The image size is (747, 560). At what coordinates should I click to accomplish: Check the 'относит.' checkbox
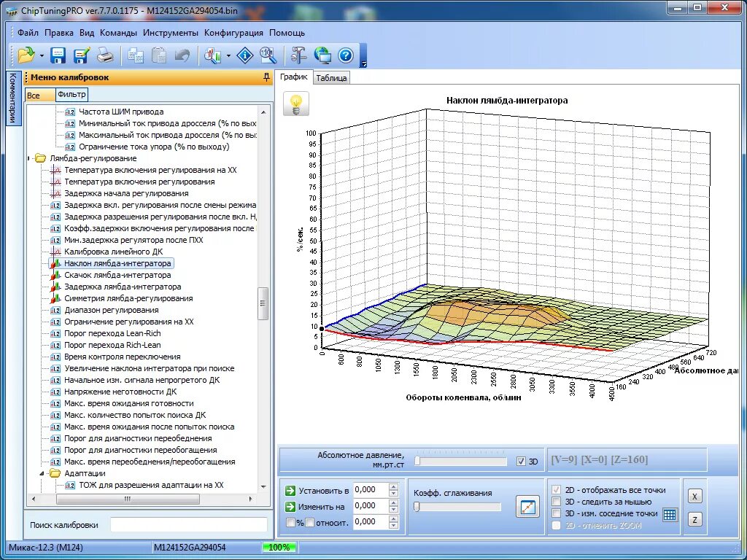pos(310,521)
